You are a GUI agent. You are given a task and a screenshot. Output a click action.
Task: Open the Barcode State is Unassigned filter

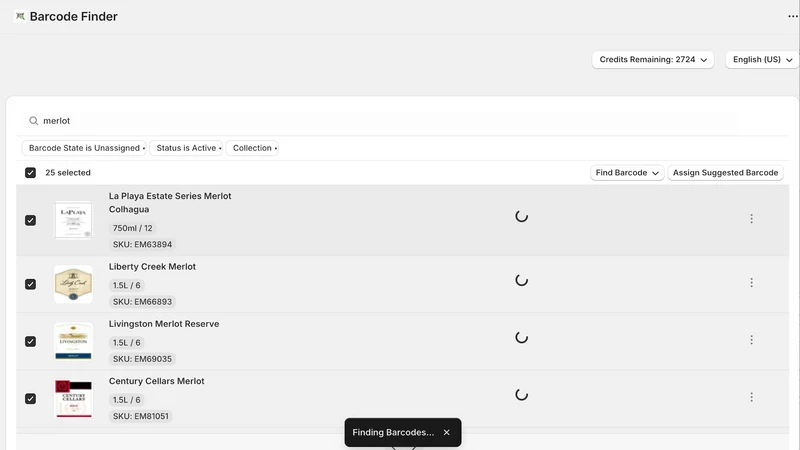(x=84, y=148)
